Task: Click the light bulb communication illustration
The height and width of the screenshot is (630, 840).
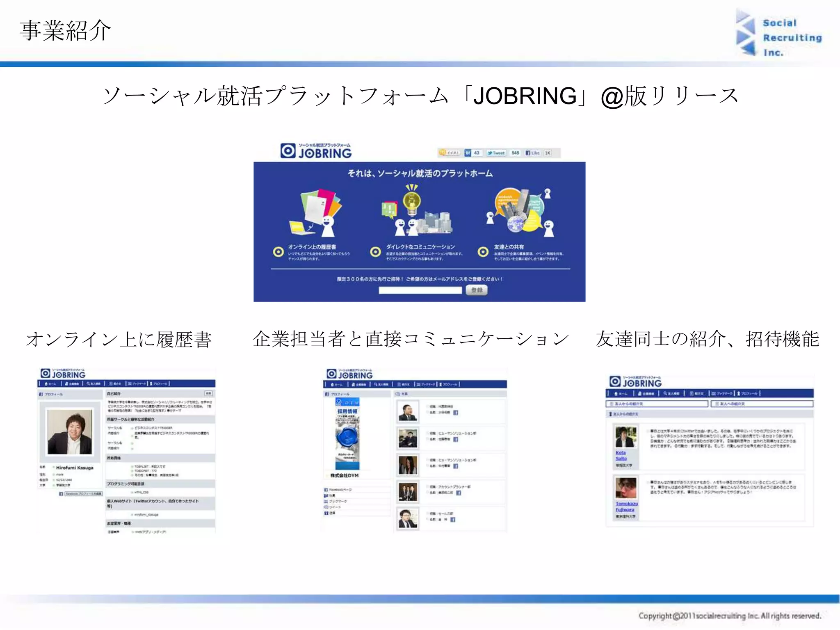Action: pyautogui.click(x=417, y=210)
